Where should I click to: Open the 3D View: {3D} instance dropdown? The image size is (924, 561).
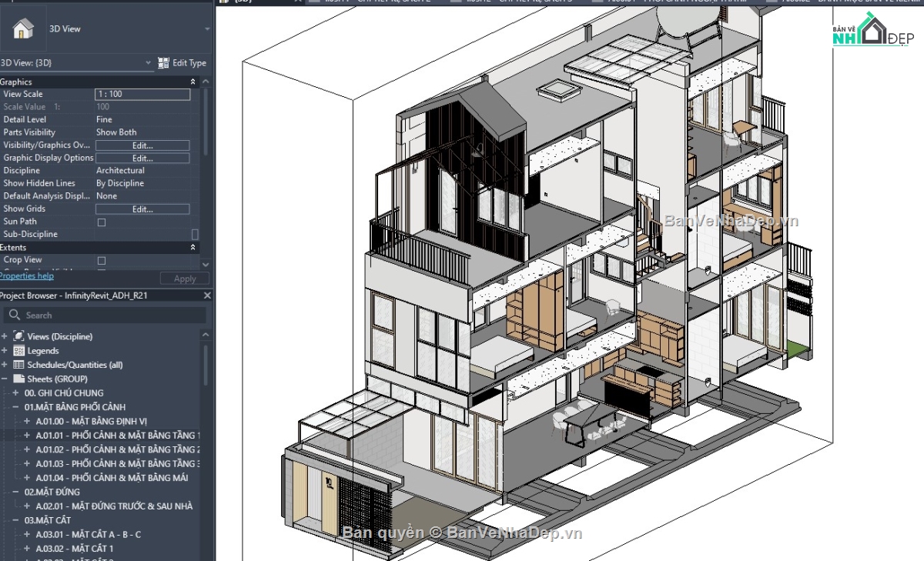click(x=149, y=63)
